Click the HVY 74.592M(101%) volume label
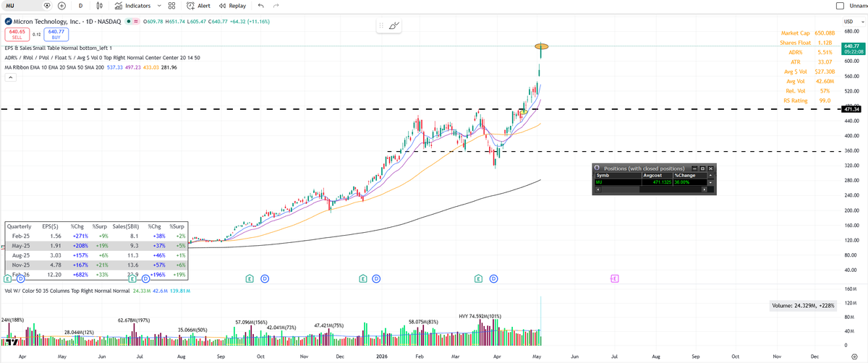 480,315
